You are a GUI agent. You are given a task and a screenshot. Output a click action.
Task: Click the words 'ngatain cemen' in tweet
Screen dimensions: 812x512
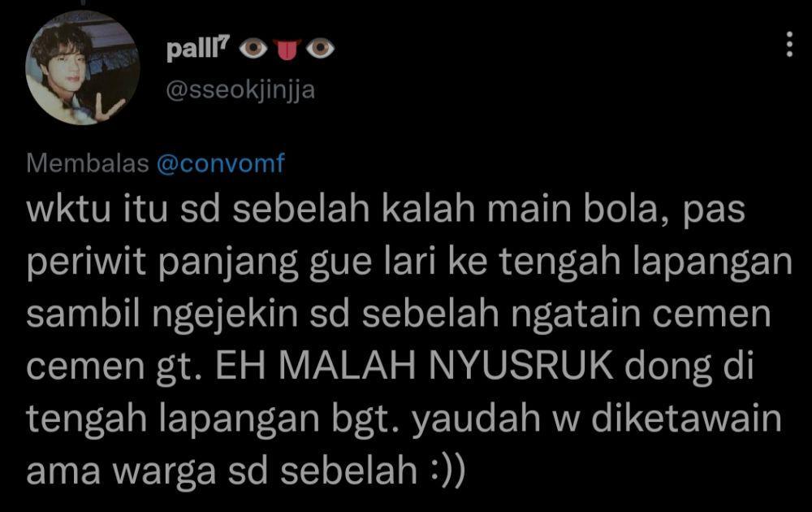click(641, 315)
